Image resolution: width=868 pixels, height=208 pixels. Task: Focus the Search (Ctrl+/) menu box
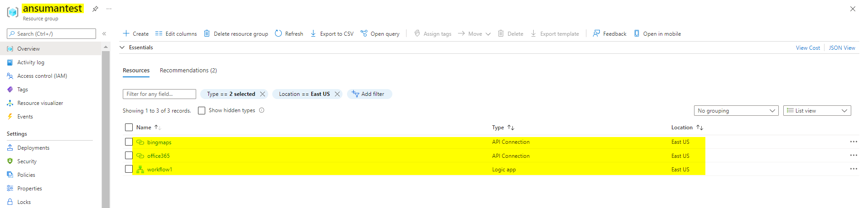click(x=51, y=33)
